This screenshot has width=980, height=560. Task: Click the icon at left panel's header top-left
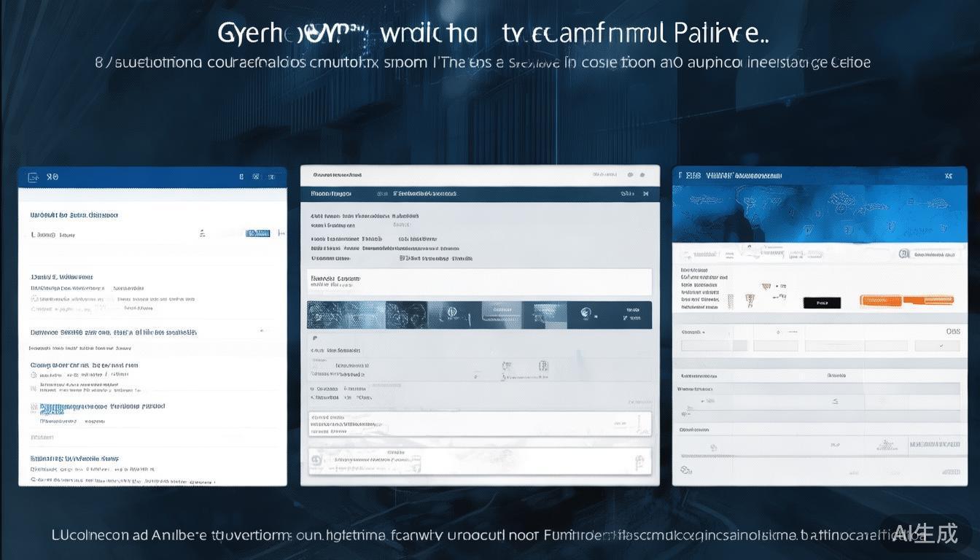tap(32, 177)
